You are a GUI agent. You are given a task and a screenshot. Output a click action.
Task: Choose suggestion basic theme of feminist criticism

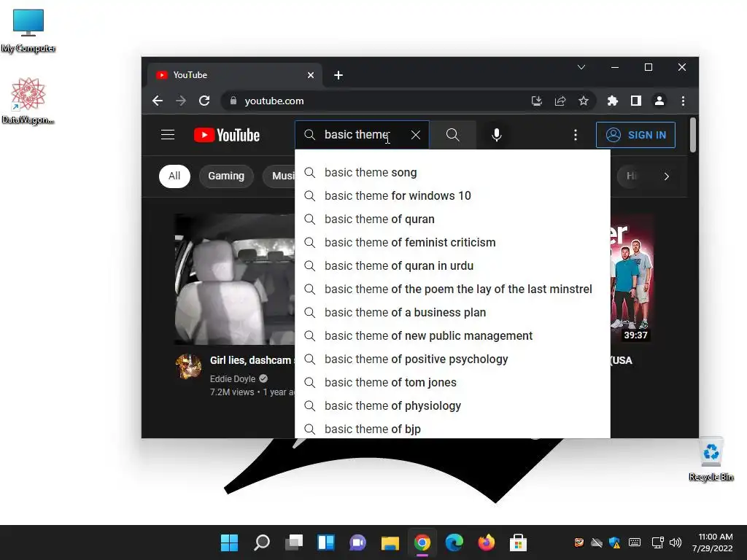click(x=452, y=242)
